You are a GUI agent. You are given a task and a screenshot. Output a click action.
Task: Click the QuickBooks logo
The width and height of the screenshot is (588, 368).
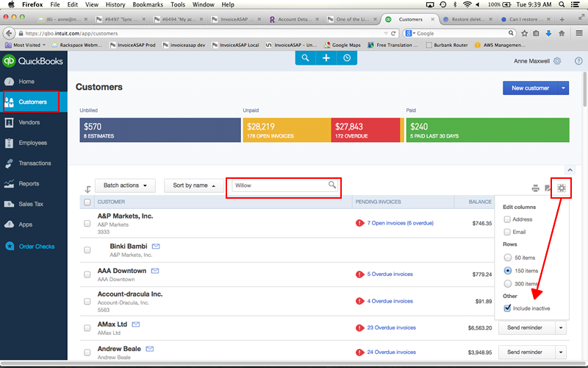click(33, 61)
